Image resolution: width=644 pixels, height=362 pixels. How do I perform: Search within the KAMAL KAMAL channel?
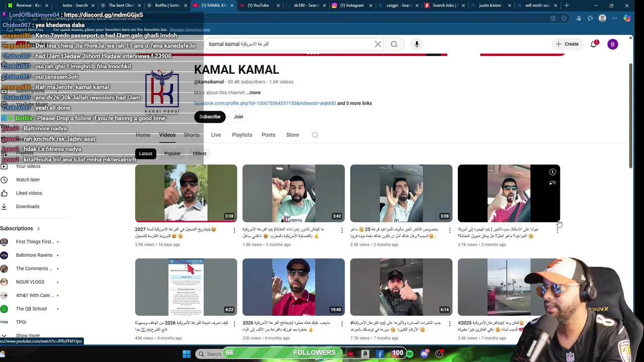coord(315,135)
